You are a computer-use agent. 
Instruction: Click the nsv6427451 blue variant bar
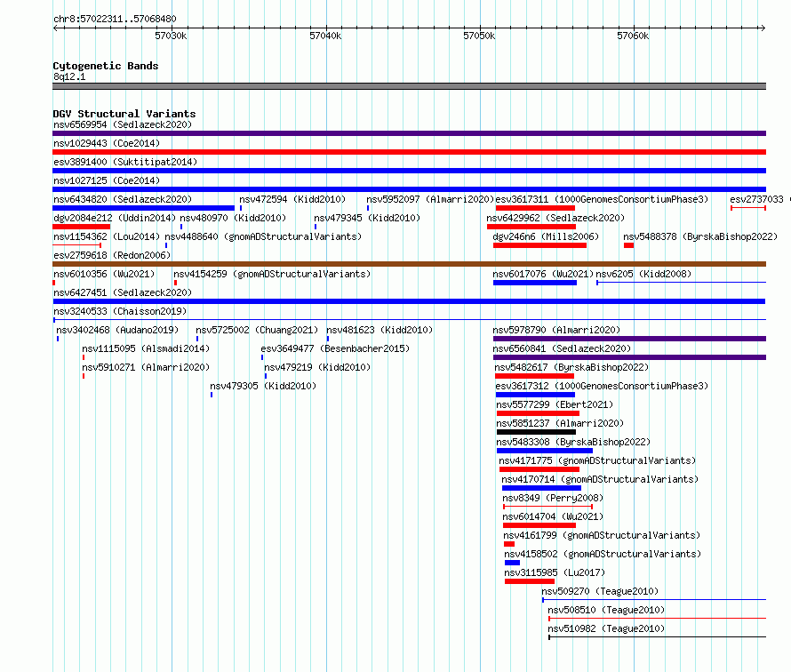point(409,301)
